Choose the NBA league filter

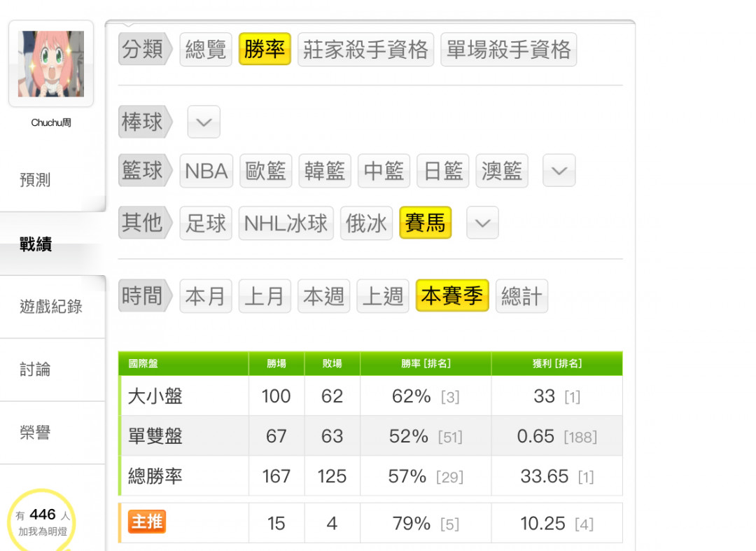tap(206, 171)
